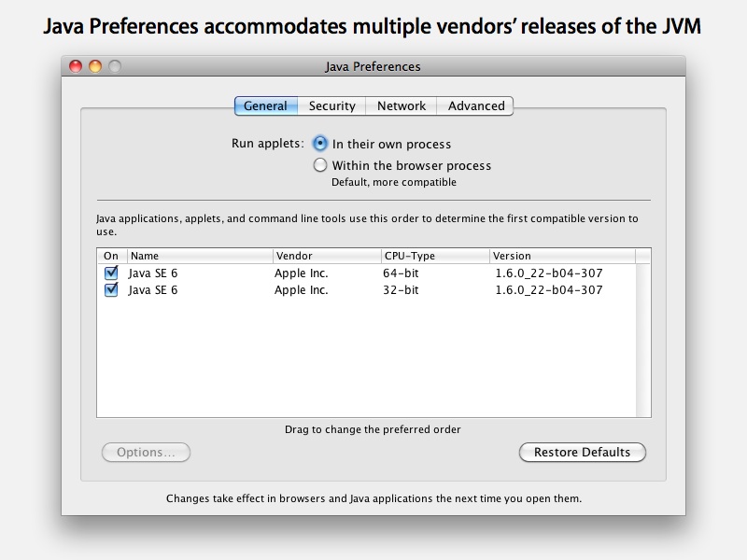Sort by the Vendor column header

(328, 256)
